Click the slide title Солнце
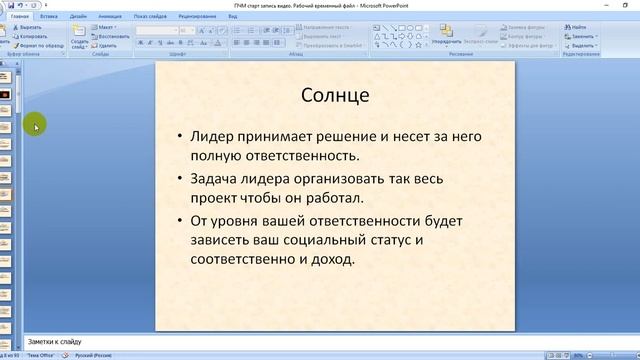Viewport: 640px width, 360px height. pos(335,95)
